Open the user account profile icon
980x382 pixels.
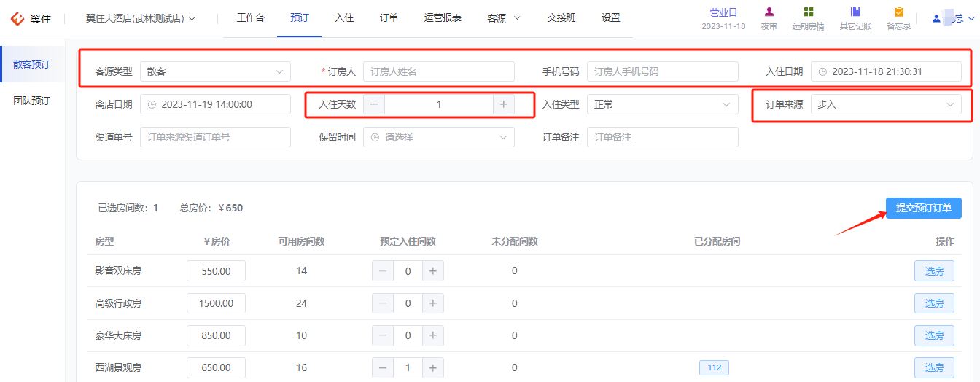click(936, 19)
